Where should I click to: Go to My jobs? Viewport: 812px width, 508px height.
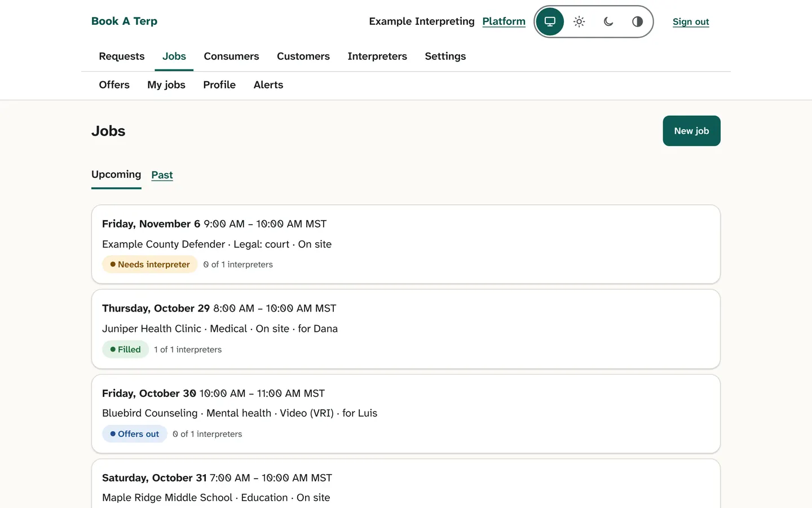pos(166,85)
